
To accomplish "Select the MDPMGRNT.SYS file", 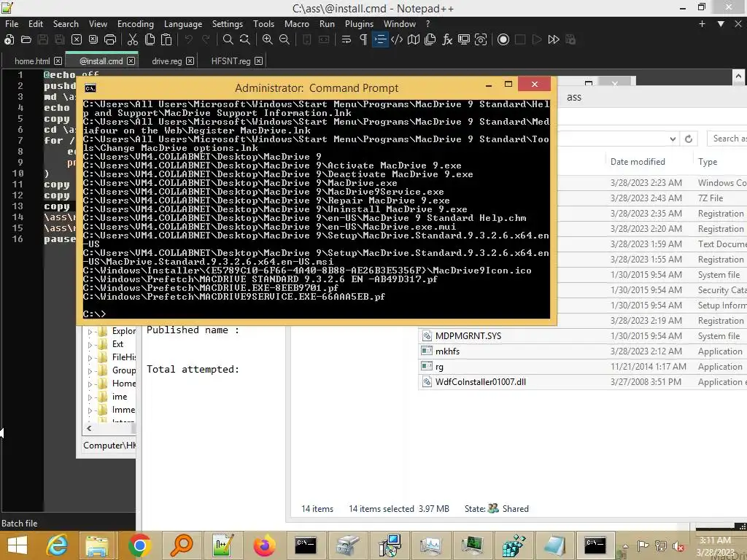I will [468, 336].
